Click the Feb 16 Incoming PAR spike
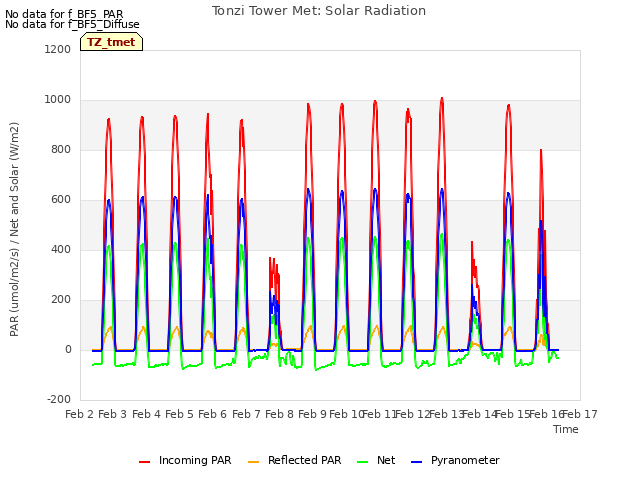Image resolution: width=640 pixels, height=480 pixels. [x=541, y=151]
